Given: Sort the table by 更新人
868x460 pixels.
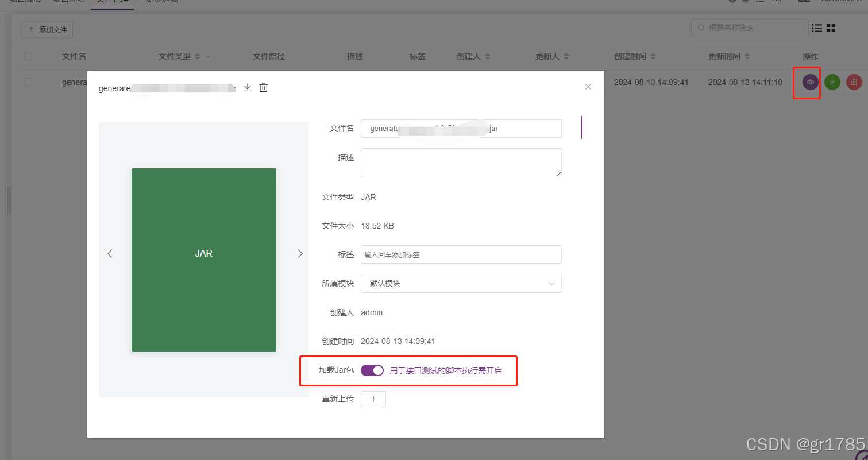Looking at the screenshot, I should coord(566,56).
